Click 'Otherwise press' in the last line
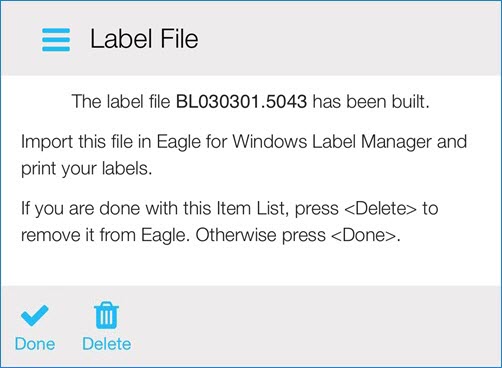The height and width of the screenshot is (368, 502). 260,235
